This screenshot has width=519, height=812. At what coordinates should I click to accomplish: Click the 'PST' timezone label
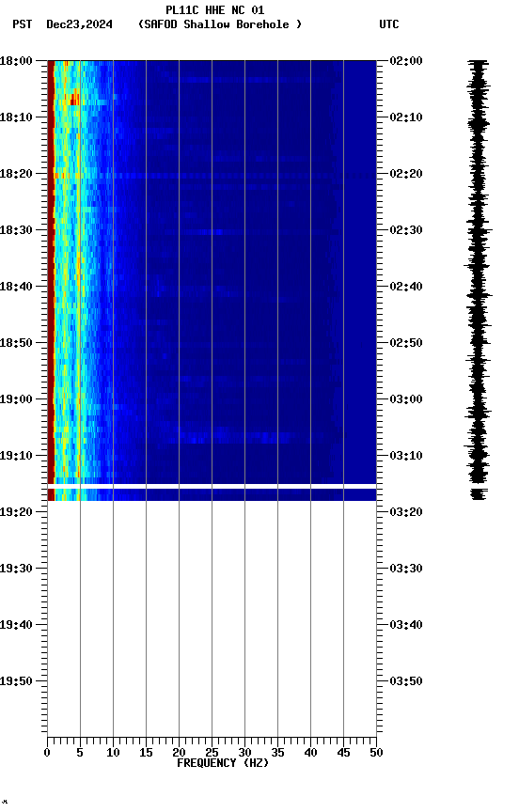point(23,24)
